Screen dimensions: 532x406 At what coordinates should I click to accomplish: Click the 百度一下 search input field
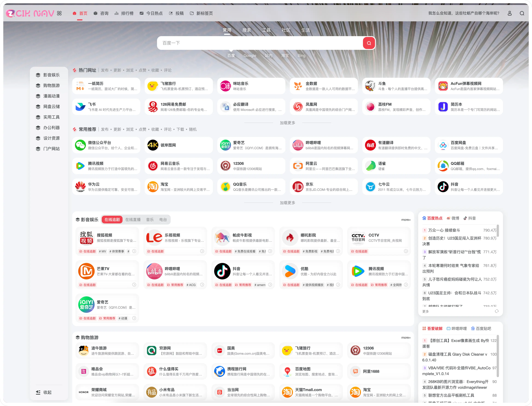pyautogui.click(x=259, y=43)
